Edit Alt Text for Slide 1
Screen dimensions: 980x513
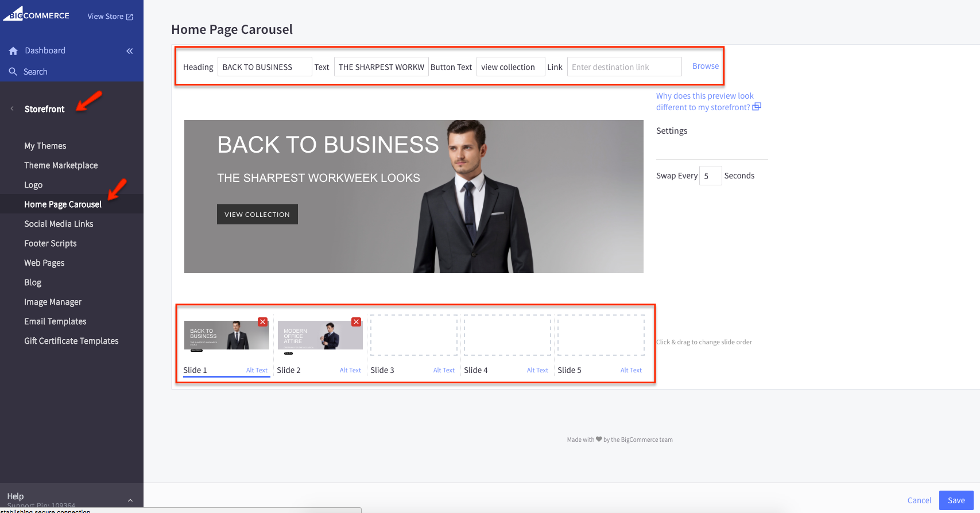[257, 370]
